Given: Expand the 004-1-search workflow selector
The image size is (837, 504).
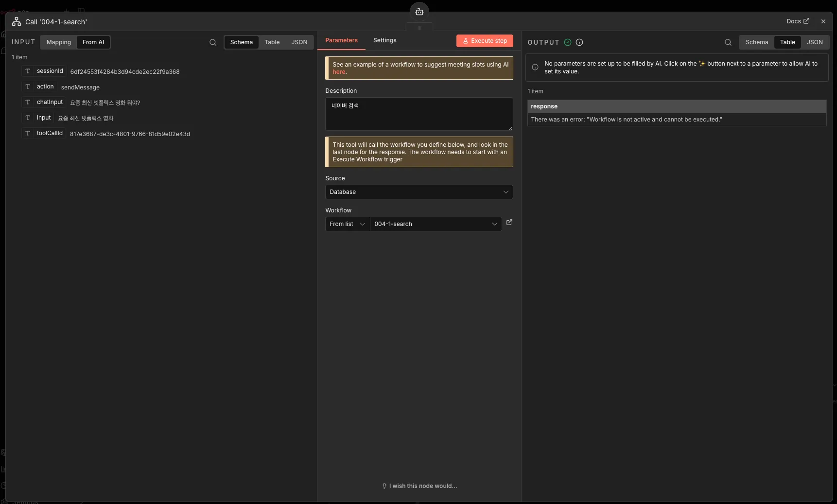Looking at the screenshot, I should (x=436, y=224).
